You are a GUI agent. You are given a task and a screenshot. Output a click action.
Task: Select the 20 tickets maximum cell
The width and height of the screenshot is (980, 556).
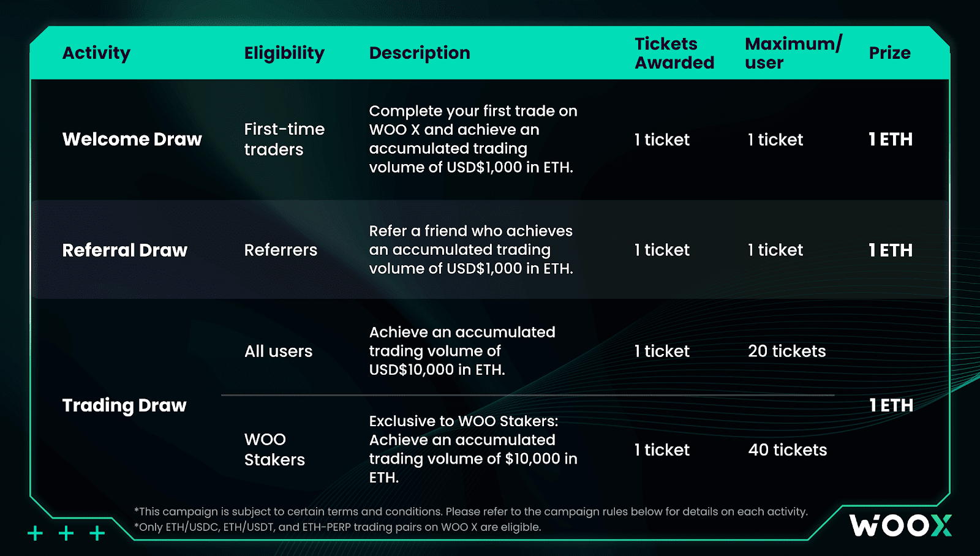point(786,351)
